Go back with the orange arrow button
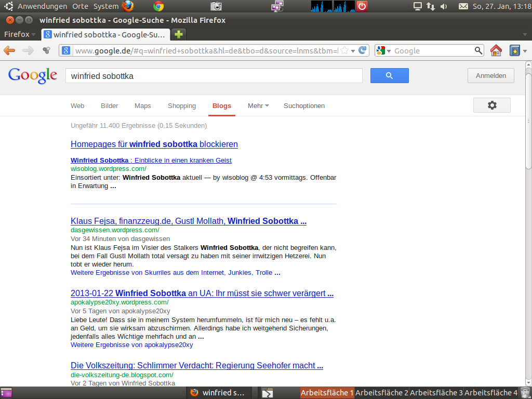Screen dimensions: 532x399 tap(9, 50)
